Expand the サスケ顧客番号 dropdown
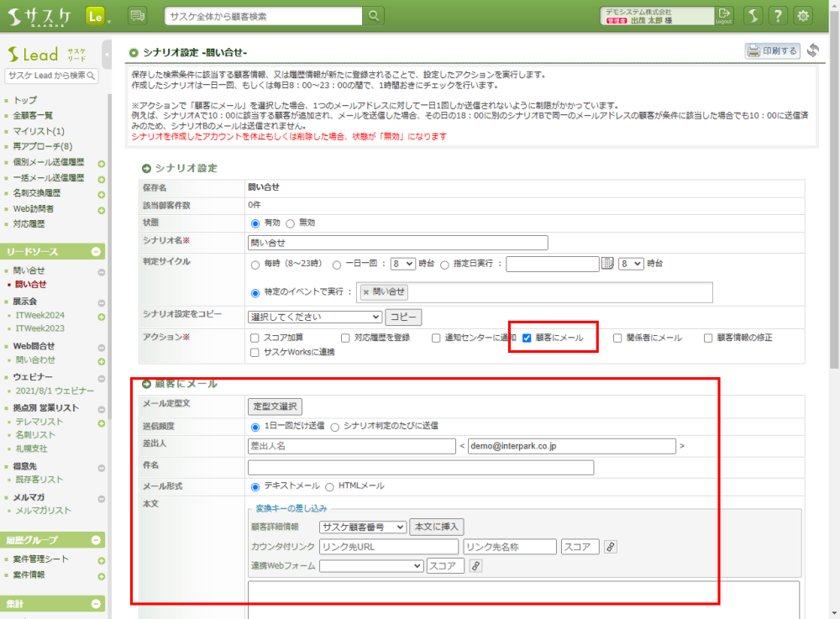The height and width of the screenshot is (619, 840). click(362, 527)
